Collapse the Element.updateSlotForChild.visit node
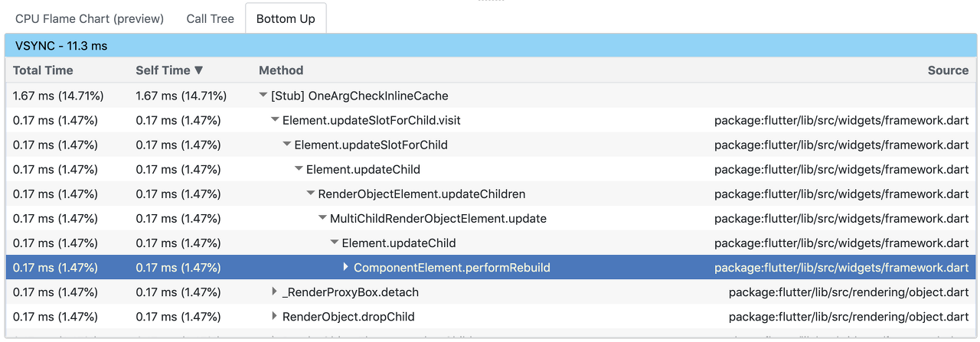This screenshot has height=342, width=980. click(x=275, y=121)
